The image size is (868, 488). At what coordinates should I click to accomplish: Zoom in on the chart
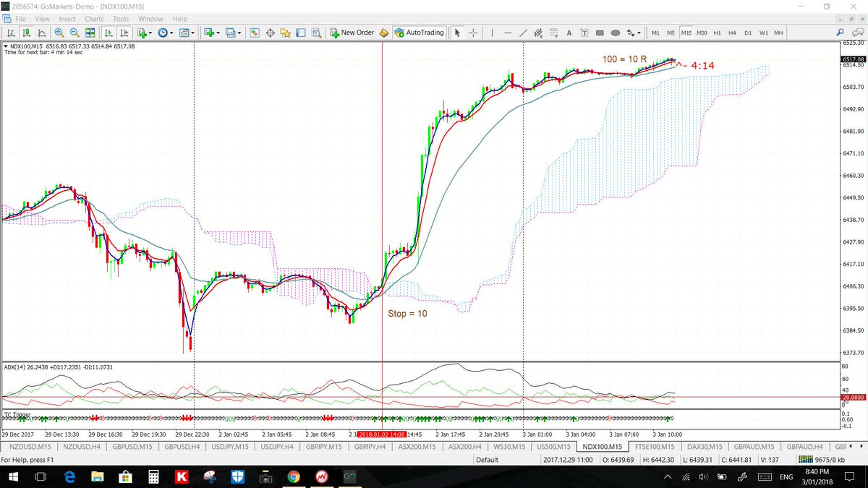[59, 33]
